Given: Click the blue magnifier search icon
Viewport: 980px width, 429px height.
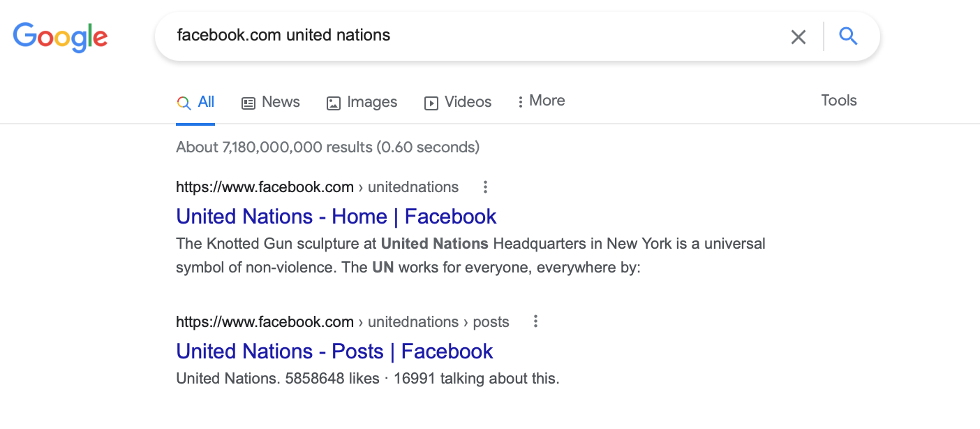Looking at the screenshot, I should tap(848, 36).
